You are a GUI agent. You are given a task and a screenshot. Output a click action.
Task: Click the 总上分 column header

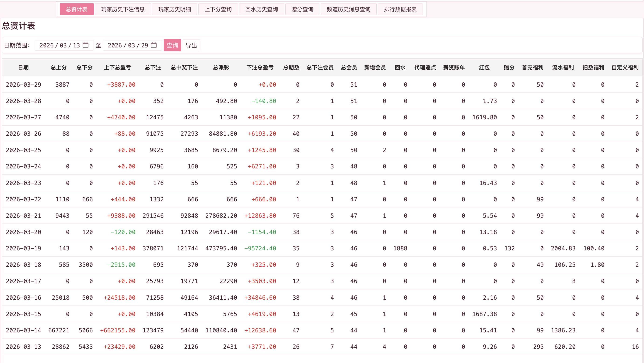coord(59,67)
